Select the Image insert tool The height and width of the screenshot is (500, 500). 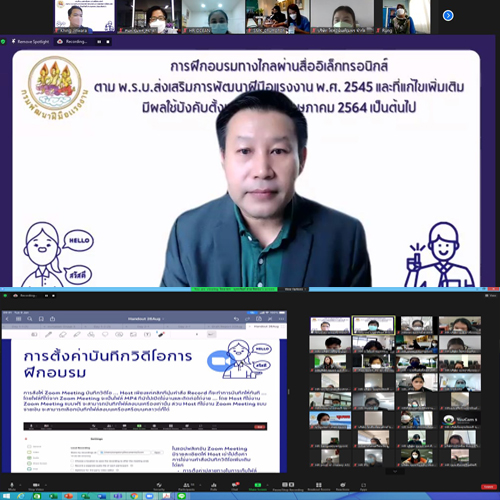[133, 334]
